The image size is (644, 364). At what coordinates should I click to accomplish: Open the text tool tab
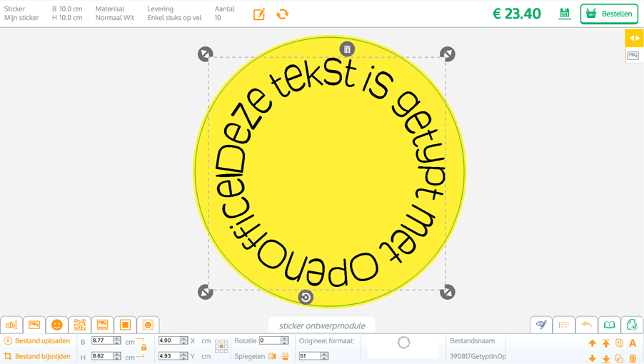(x=11, y=325)
